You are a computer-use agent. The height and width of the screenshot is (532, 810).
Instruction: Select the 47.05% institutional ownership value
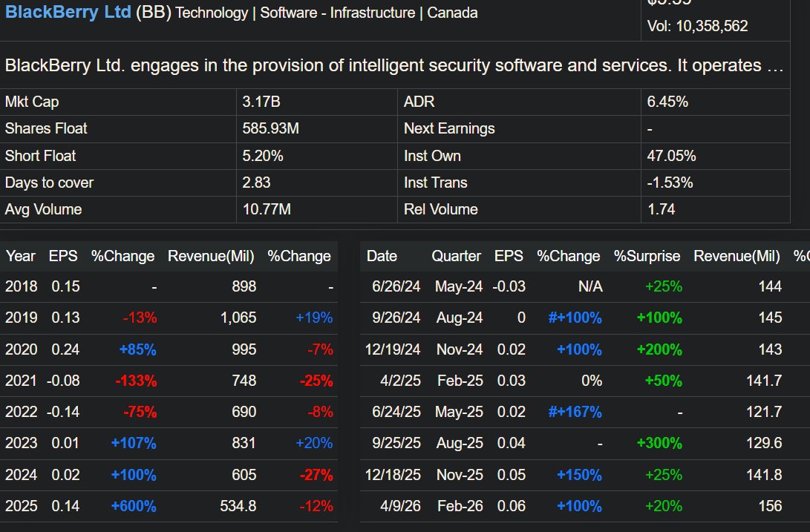point(672,156)
